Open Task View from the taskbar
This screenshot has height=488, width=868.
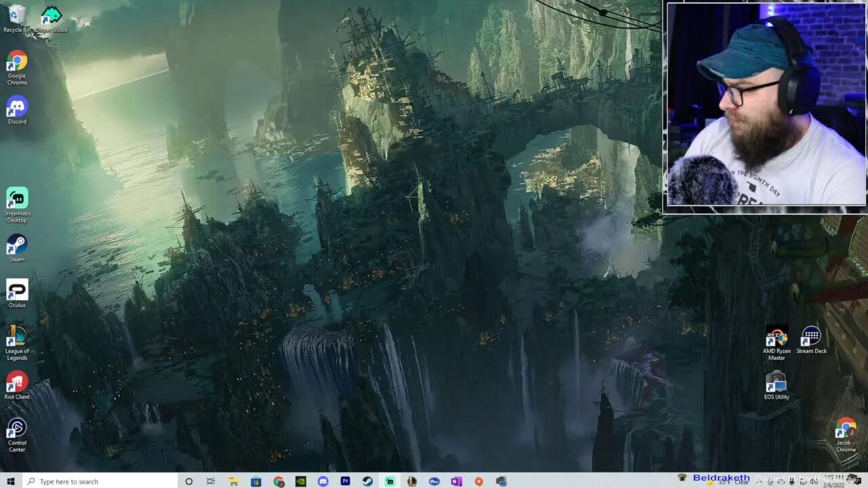coord(211,481)
